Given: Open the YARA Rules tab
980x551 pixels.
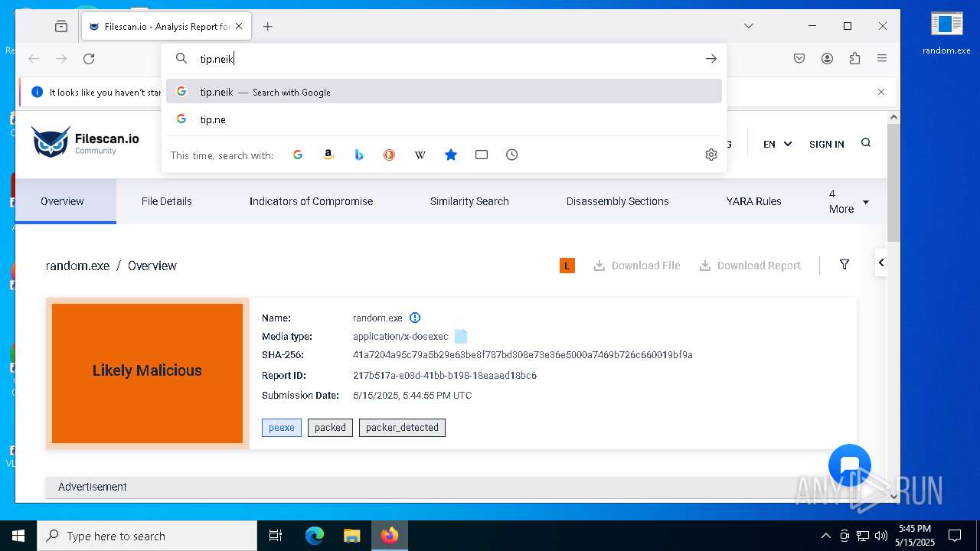Looking at the screenshot, I should (753, 201).
